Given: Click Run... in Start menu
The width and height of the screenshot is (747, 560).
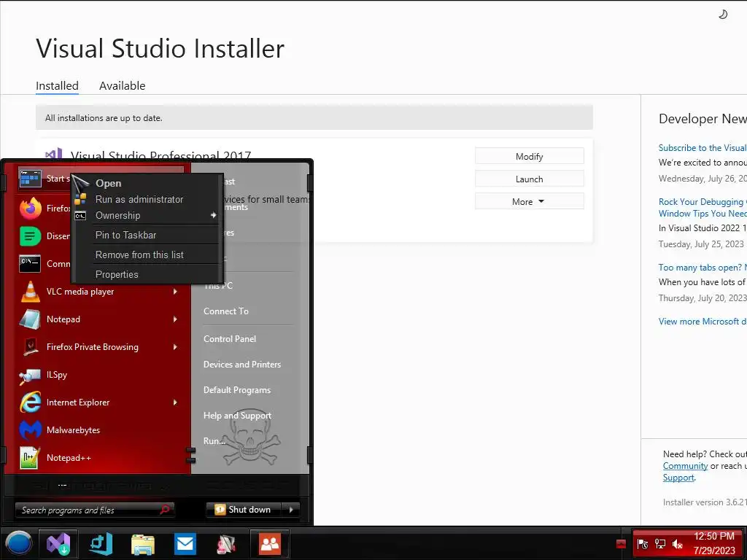Looking at the screenshot, I should (214, 441).
